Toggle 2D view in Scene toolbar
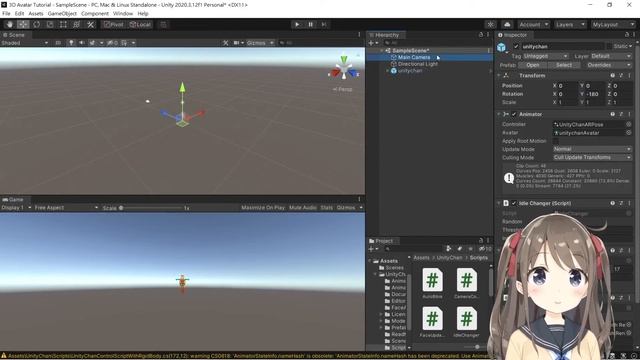 tap(58, 42)
